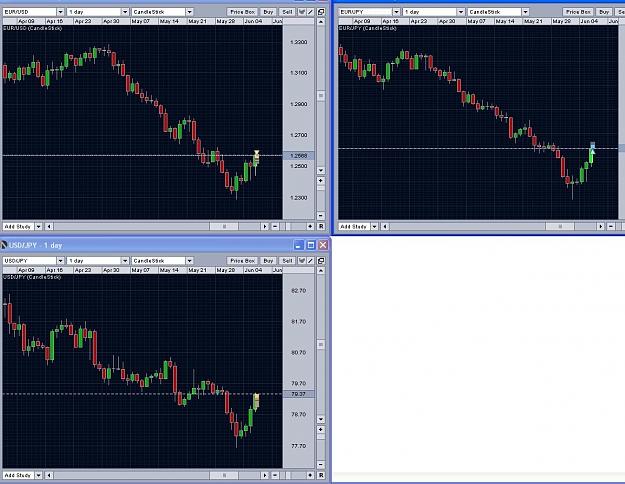This screenshot has width=625, height=484.
Task: Click horizontal zoom-out minus under EUR/USD chart
Action: pyautogui.click(x=275, y=226)
